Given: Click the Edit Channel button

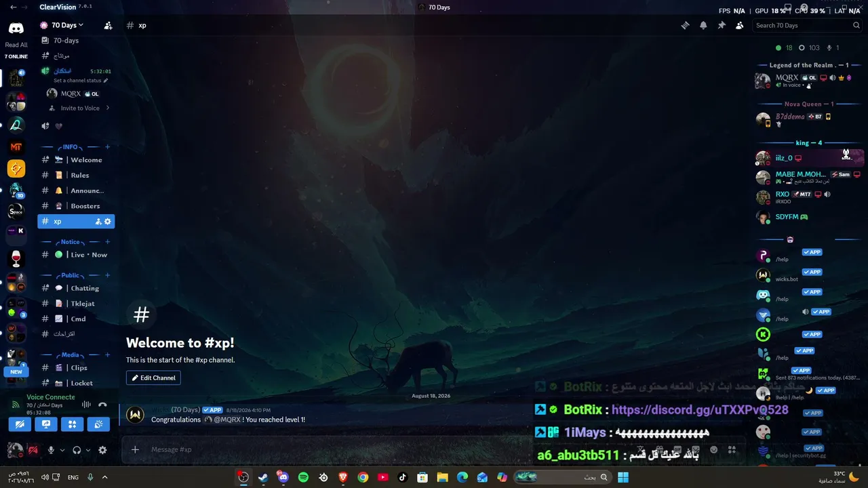Looking at the screenshot, I should pos(153,378).
